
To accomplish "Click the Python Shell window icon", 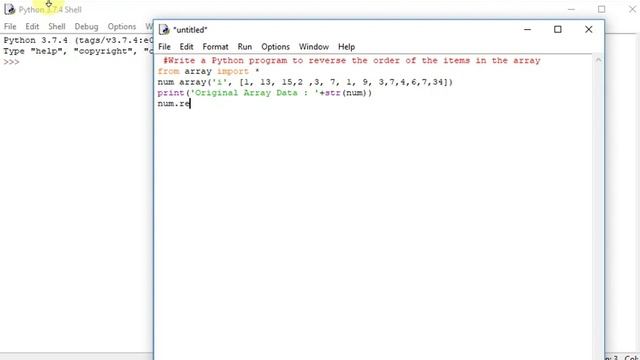I will point(9,9).
